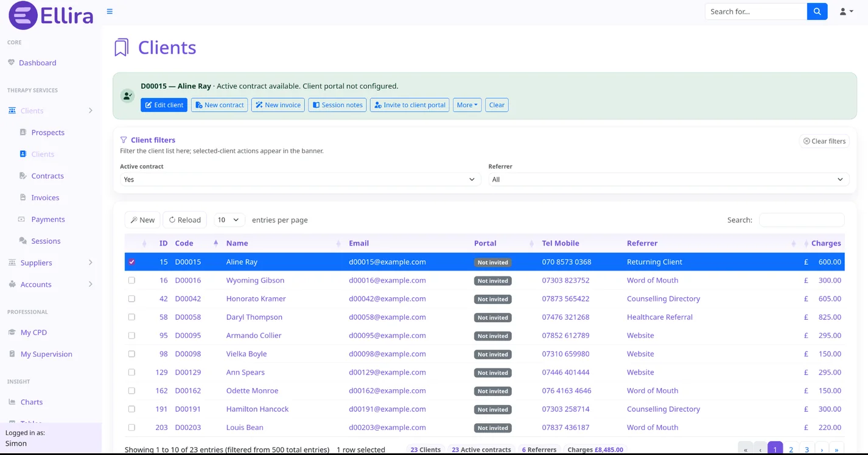
Task: Click the Reload table button
Action: point(184,220)
